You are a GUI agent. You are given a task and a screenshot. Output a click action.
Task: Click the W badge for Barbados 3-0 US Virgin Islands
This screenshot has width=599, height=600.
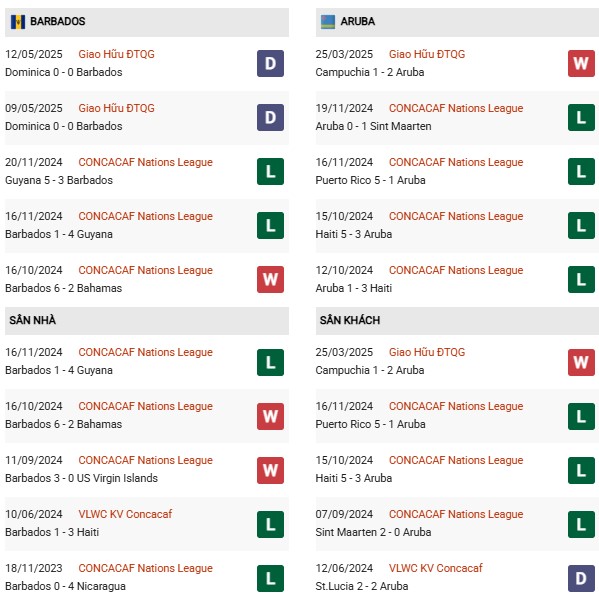[x=270, y=470]
